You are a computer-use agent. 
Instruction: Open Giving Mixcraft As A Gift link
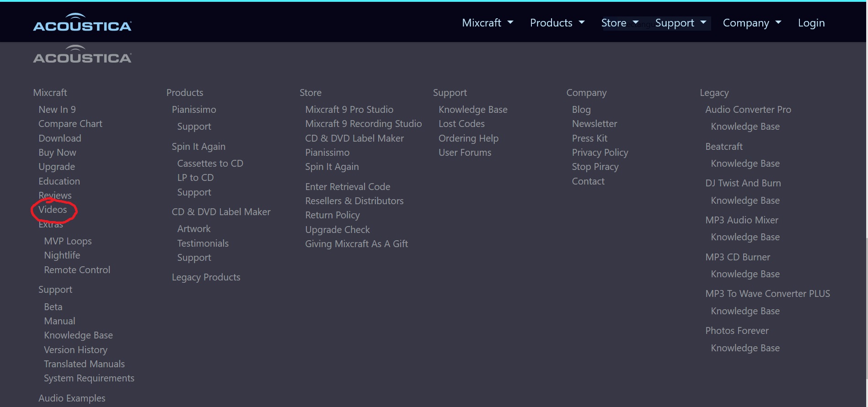click(x=357, y=244)
